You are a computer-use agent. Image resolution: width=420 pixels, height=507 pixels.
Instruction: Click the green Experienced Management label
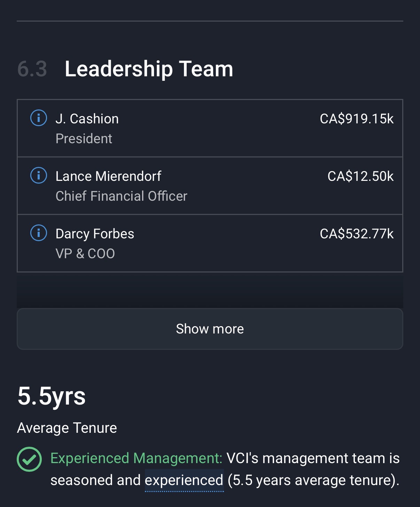point(136,458)
